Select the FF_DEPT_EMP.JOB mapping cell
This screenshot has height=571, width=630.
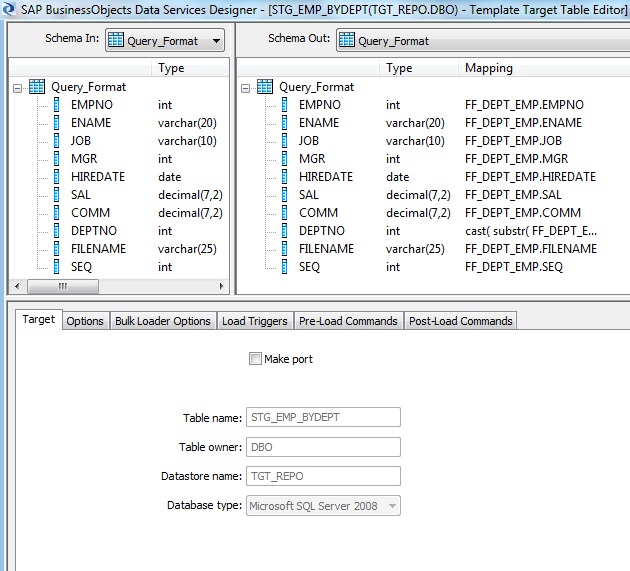click(x=513, y=141)
